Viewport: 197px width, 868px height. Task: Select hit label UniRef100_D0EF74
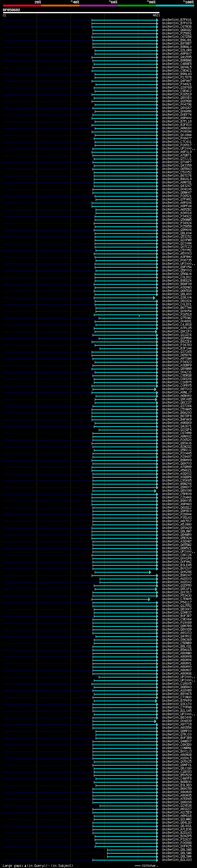click(x=177, y=115)
